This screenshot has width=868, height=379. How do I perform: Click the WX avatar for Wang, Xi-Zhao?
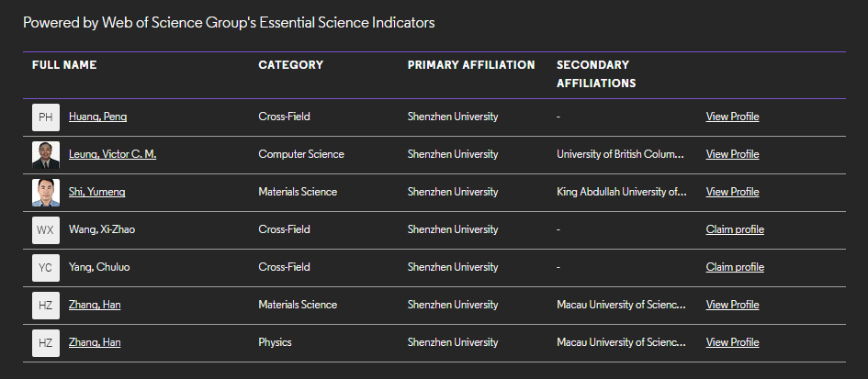pyautogui.click(x=46, y=230)
